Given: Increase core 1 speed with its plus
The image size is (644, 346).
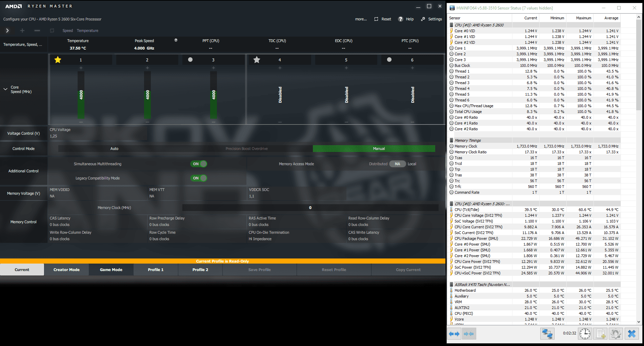Looking at the screenshot, I should click(81, 68).
